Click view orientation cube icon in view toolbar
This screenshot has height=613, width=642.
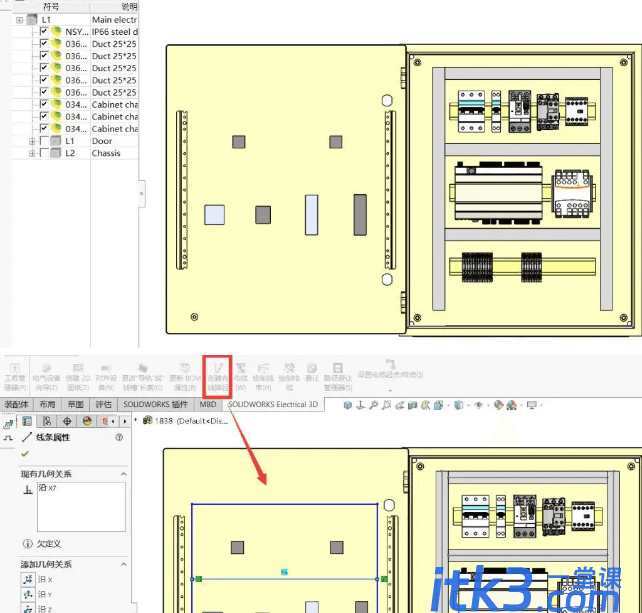tap(348, 405)
